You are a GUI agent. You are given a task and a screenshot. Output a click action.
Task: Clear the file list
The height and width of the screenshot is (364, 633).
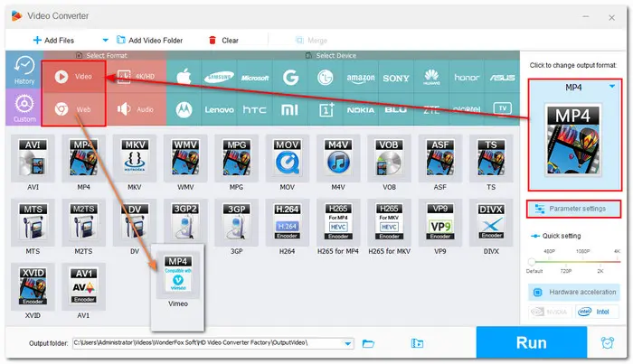[223, 41]
